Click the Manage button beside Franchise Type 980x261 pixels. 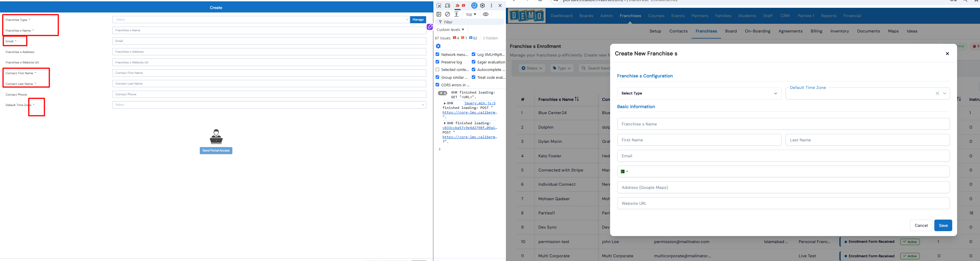coord(418,20)
